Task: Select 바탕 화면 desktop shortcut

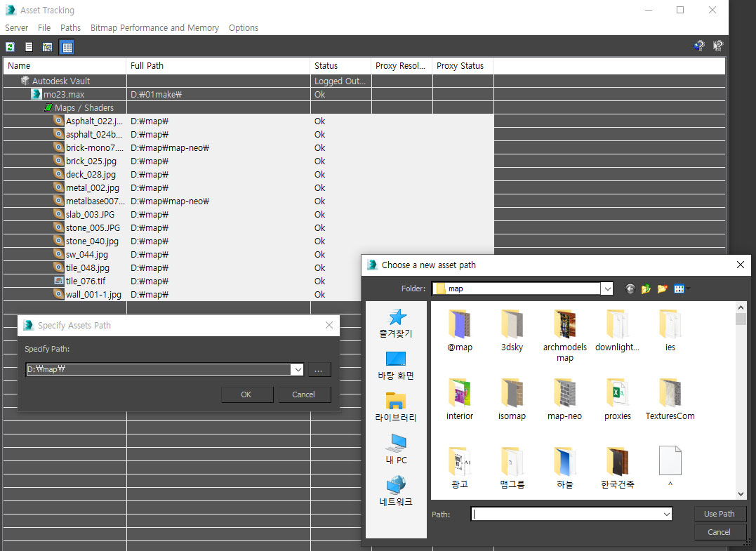Action: point(396,366)
